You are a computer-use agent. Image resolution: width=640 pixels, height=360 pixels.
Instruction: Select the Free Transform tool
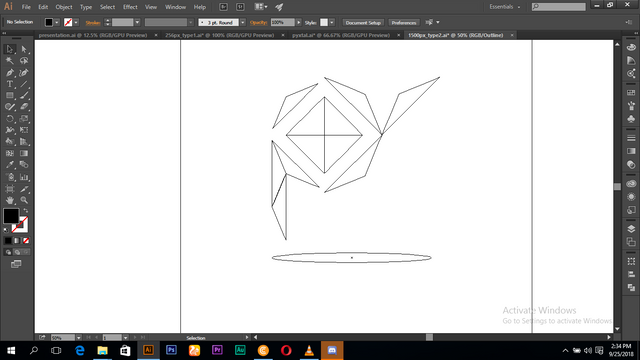pos(24,130)
